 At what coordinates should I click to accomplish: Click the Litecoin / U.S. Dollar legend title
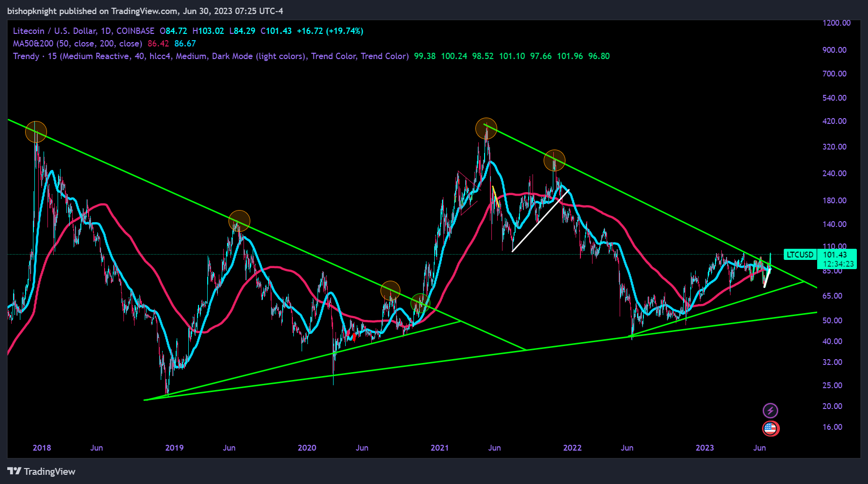(x=84, y=31)
